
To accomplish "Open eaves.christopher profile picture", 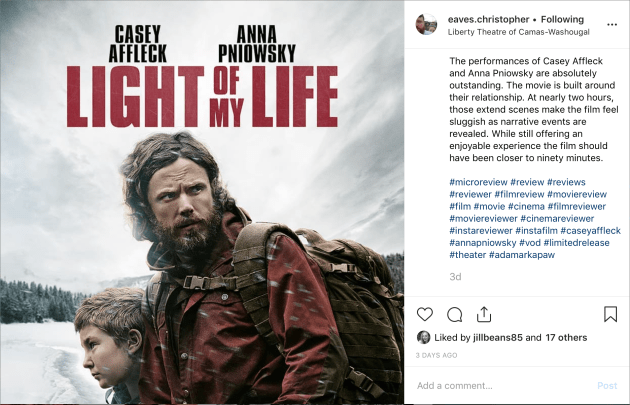I will [x=426, y=25].
